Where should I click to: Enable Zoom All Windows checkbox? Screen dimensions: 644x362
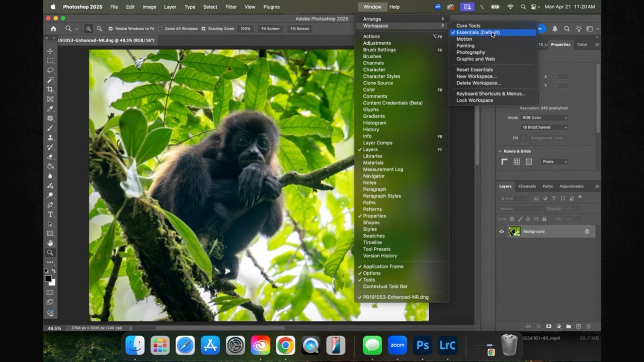pos(161,28)
